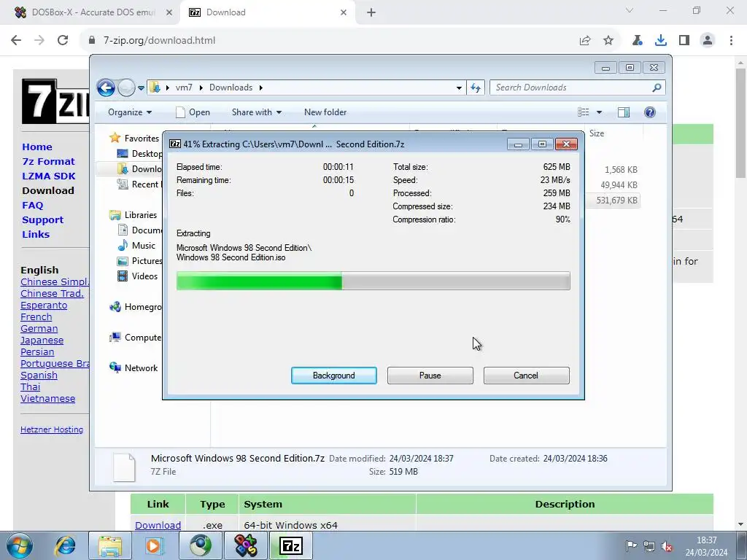The height and width of the screenshot is (560, 747).
Task: Open the FAQ link on 7-zip site
Action: (x=32, y=205)
